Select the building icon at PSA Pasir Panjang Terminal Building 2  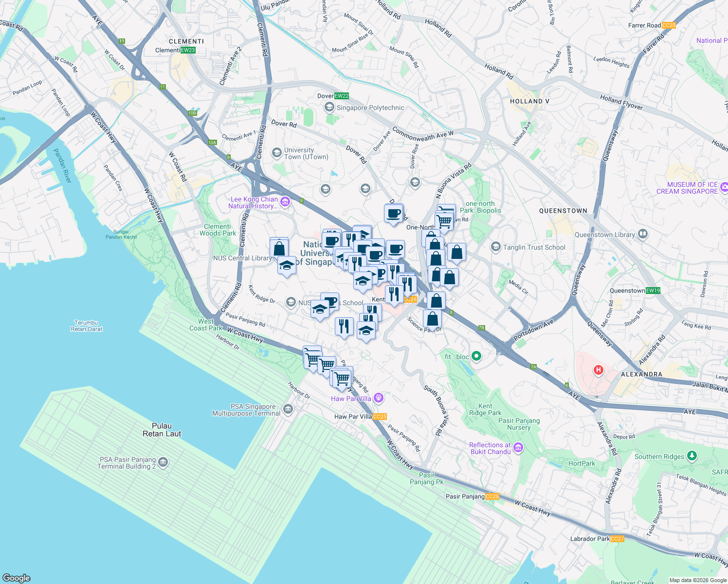pyautogui.click(x=162, y=462)
